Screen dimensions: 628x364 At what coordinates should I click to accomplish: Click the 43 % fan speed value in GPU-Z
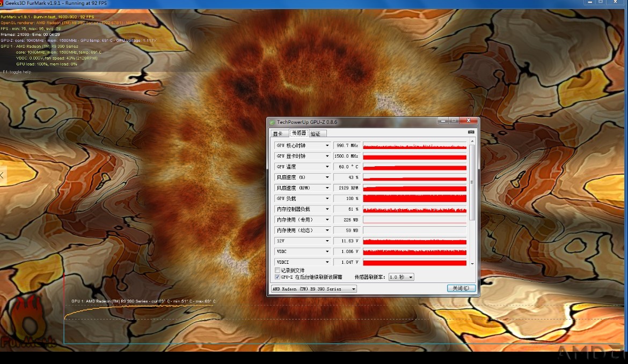pyautogui.click(x=347, y=177)
